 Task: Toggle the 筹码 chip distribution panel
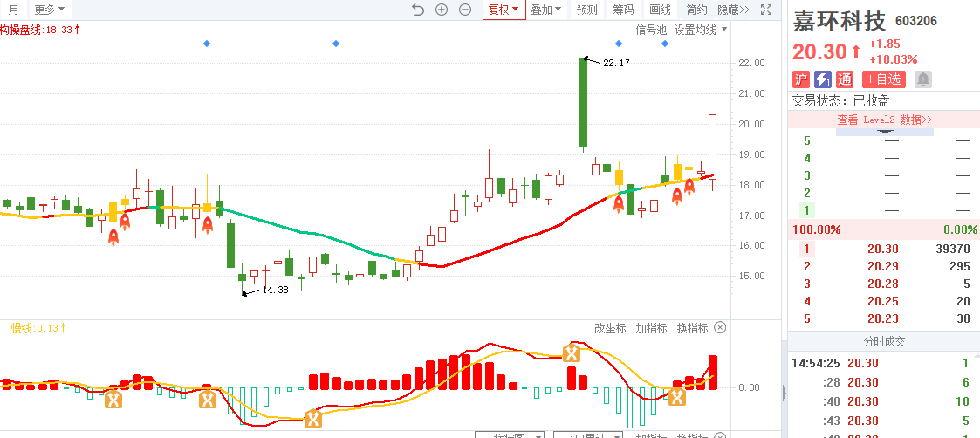[623, 10]
